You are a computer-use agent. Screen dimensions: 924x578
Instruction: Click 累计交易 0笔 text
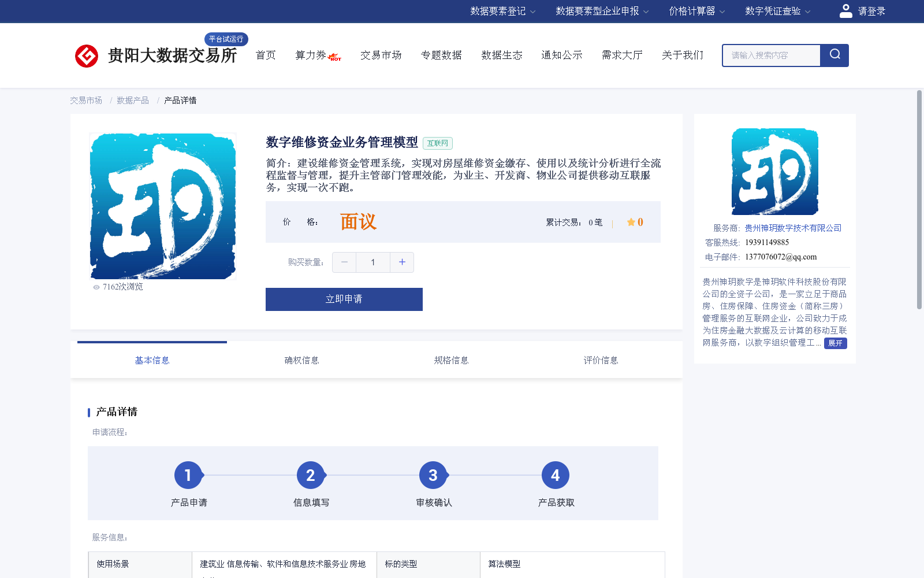point(574,223)
